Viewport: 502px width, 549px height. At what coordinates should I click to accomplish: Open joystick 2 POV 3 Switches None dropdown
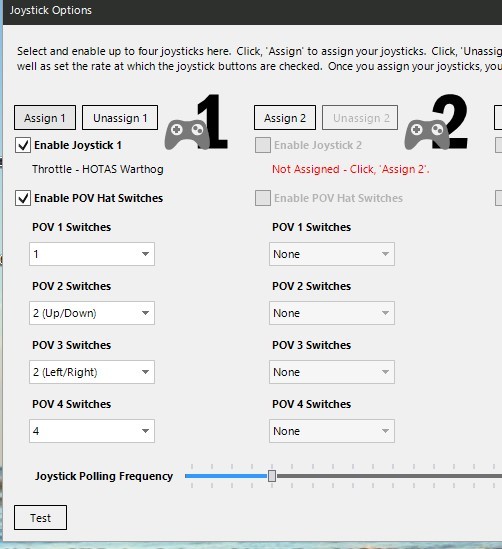(332, 372)
